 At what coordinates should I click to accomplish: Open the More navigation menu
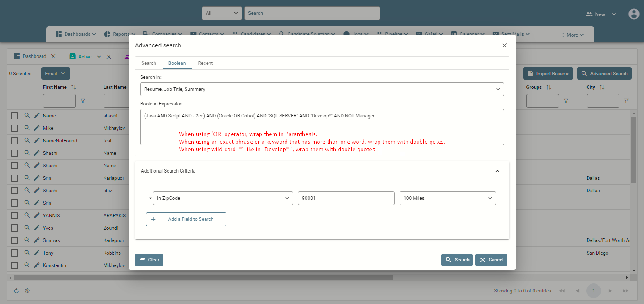(x=572, y=35)
